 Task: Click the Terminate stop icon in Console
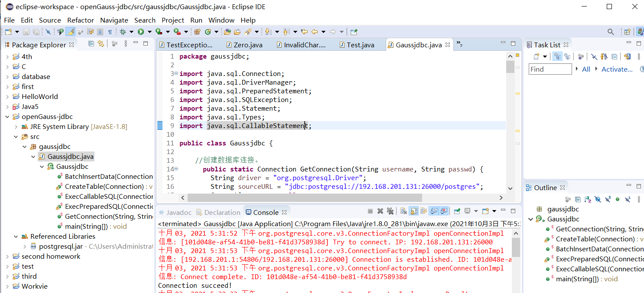click(370, 211)
